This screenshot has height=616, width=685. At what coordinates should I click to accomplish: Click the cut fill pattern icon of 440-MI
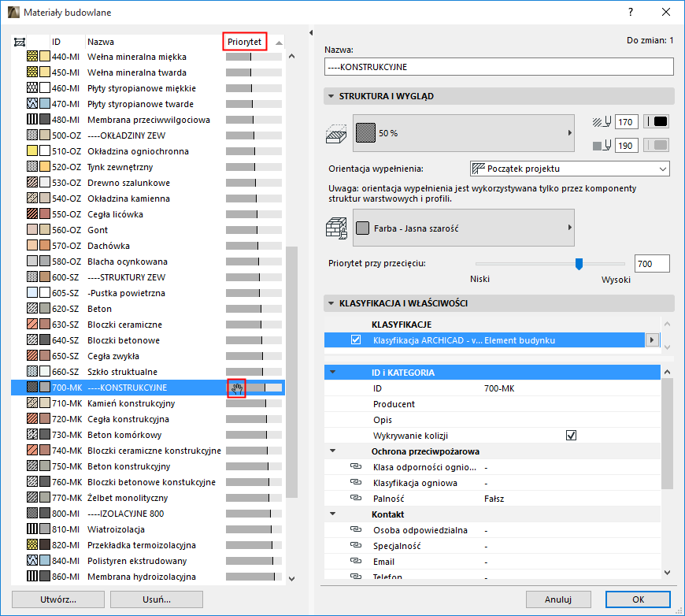tap(32, 57)
